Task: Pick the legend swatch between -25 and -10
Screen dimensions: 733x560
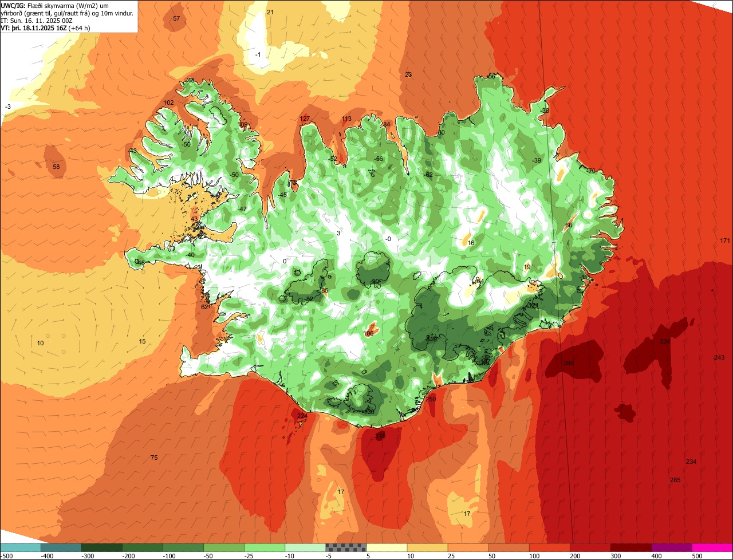Action: point(265,547)
